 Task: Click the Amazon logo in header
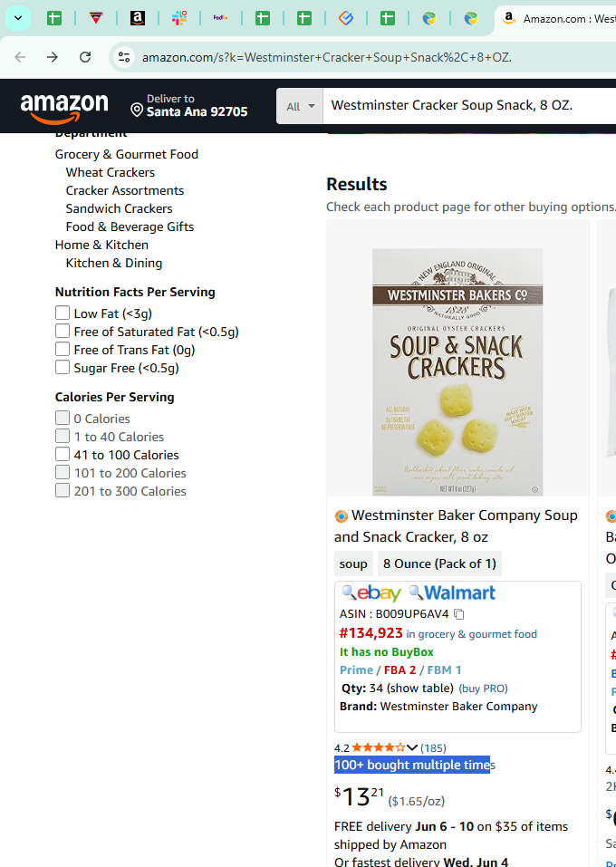pyautogui.click(x=64, y=107)
